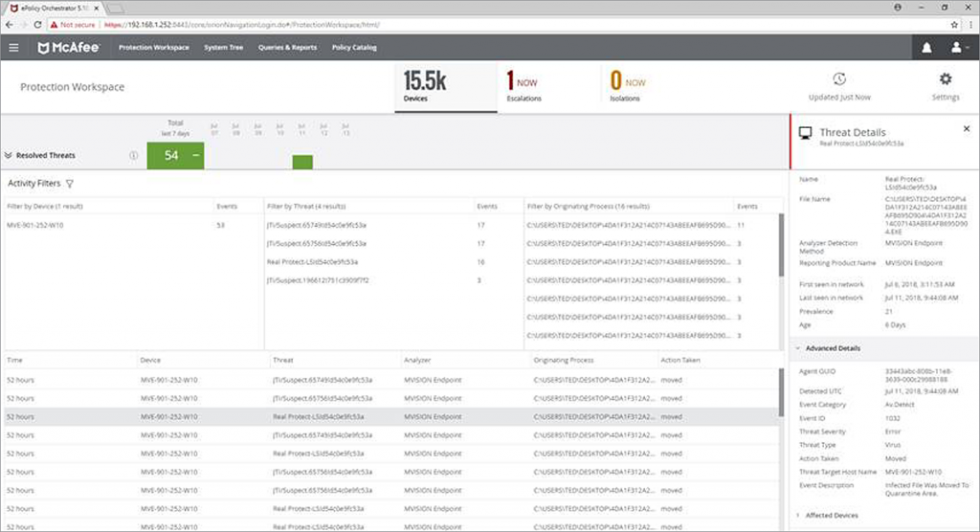This screenshot has width=980, height=532.
Task: Click the Updated Just Now refresh icon
Action: pyautogui.click(x=839, y=79)
